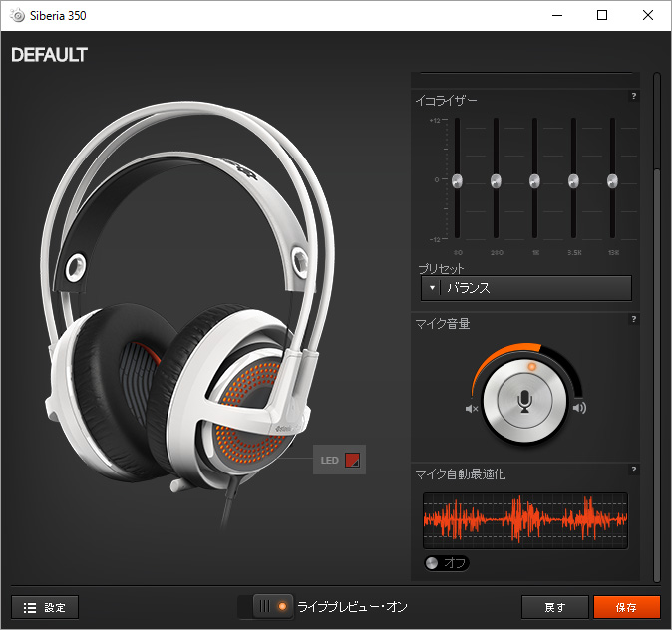Click the orange 保存 save button
Image resolution: width=672 pixels, height=630 pixels.
[626, 607]
